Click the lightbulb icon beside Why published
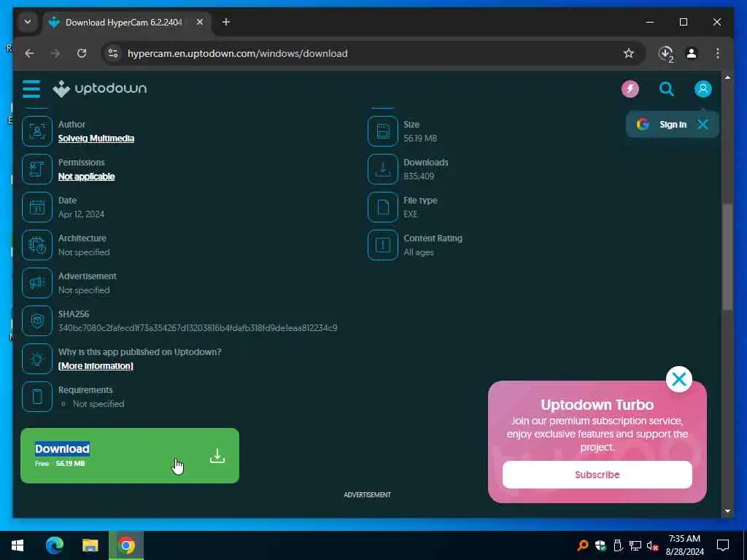This screenshot has width=747, height=560. click(37, 359)
